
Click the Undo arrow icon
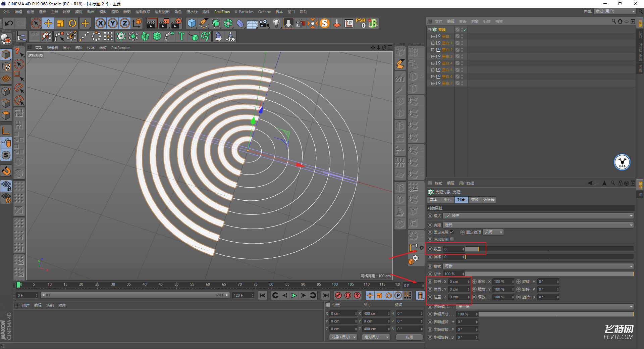pyautogui.click(x=9, y=23)
